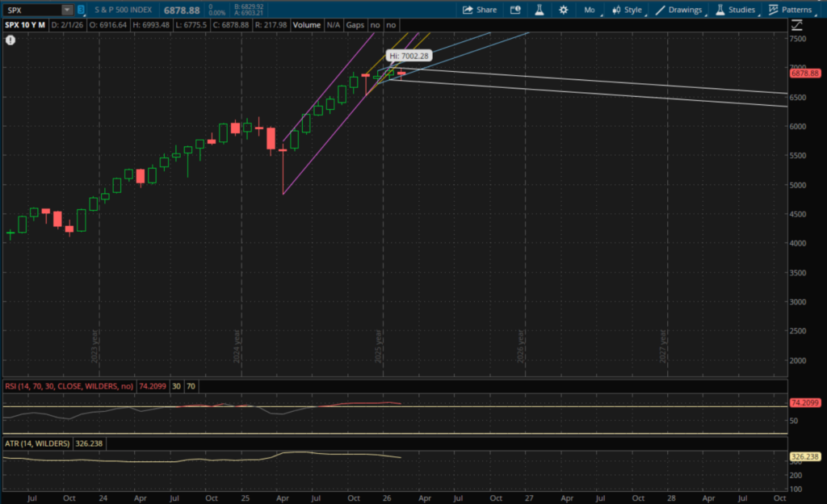Click the flask icon beside Share
827x504 pixels.
point(539,10)
